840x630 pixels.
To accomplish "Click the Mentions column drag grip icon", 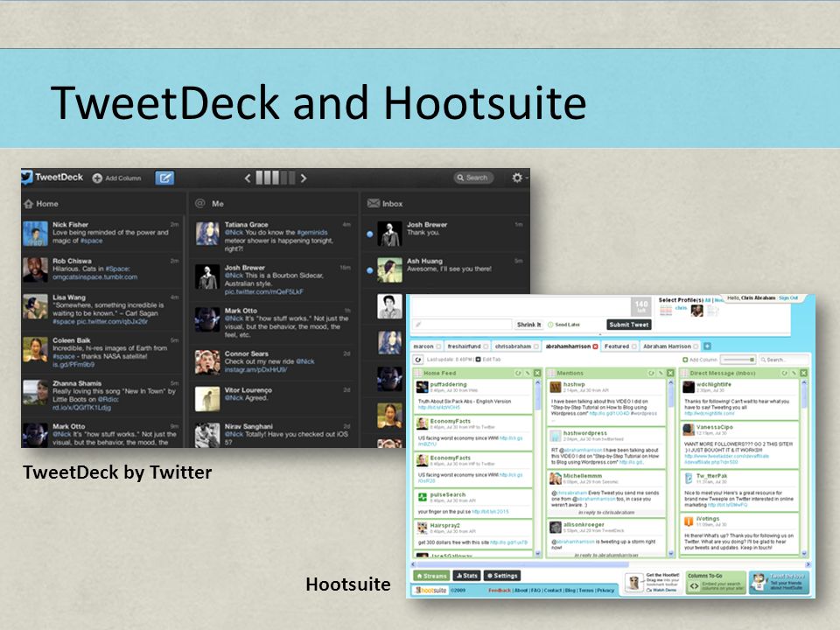I will click(x=551, y=373).
